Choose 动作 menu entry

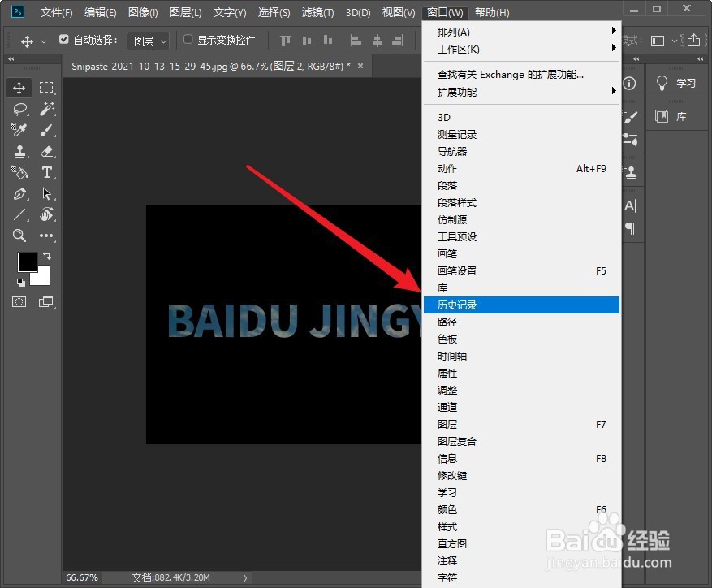pos(521,169)
